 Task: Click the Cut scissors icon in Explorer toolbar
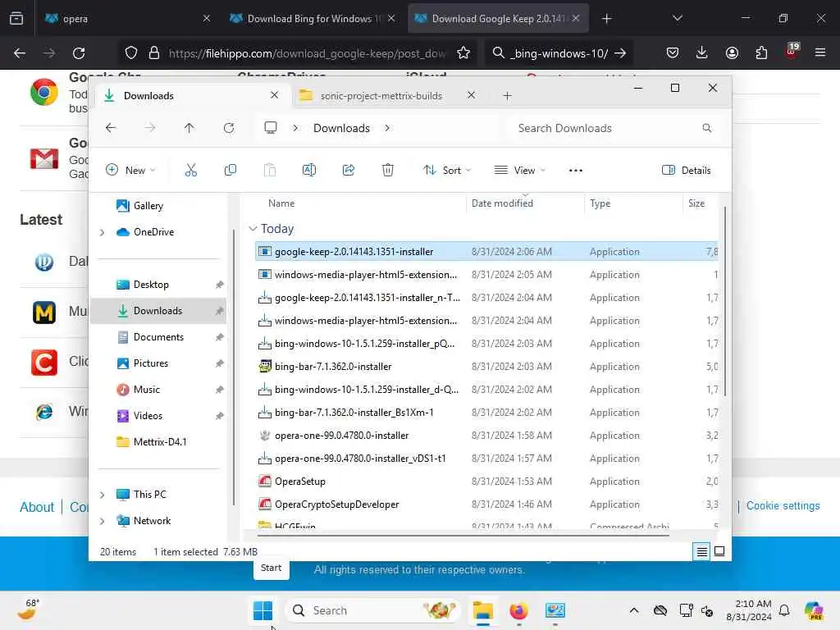pos(190,171)
